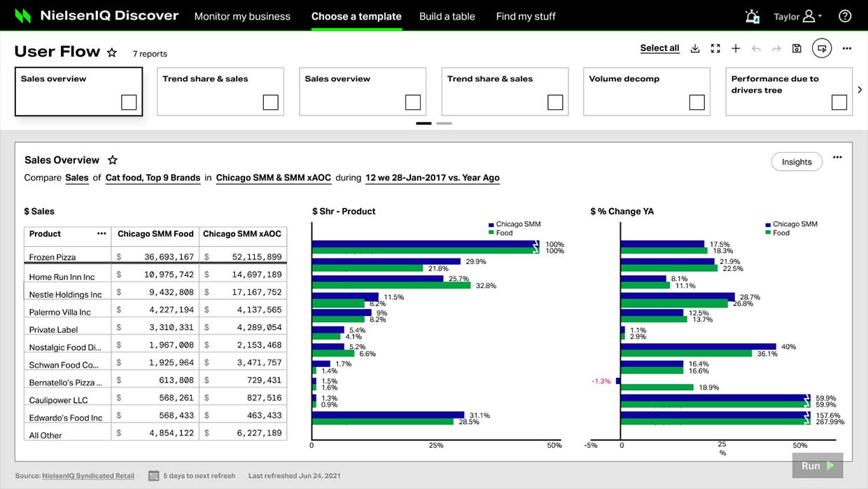
Task: Open the Find my stuff tab
Action: click(x=526, y=16)
